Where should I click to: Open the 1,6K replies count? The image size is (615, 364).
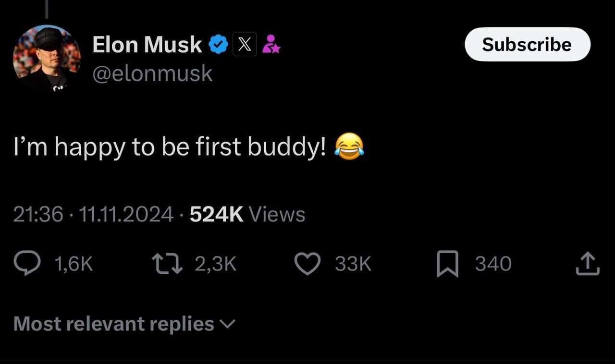(x=73, y=264)
